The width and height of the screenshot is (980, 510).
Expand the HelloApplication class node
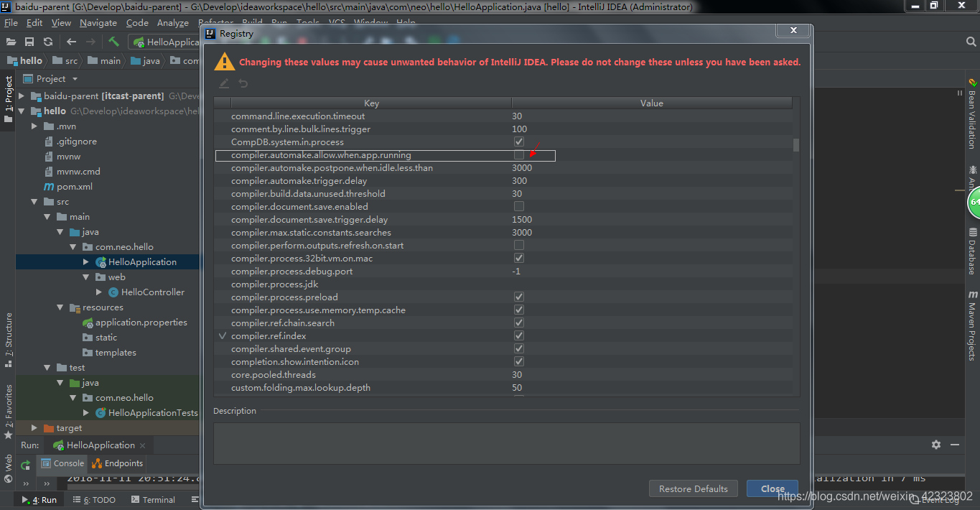click(x=86, y=262)
